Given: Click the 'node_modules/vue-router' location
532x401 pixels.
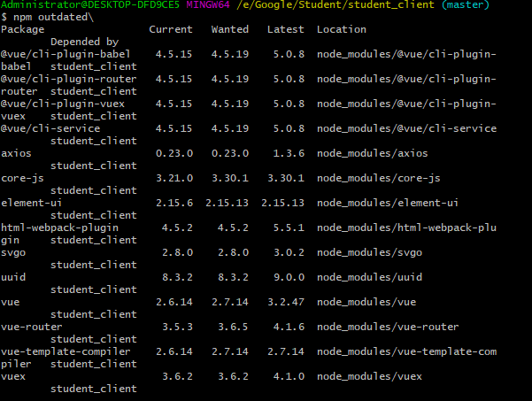Looking at the screenshot, I should point(388,327).
